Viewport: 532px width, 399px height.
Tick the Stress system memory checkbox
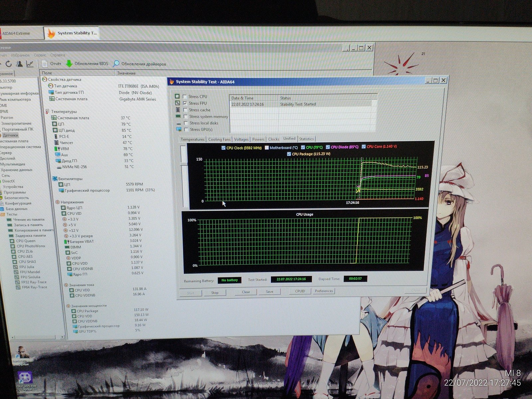[x=186, y=117]
